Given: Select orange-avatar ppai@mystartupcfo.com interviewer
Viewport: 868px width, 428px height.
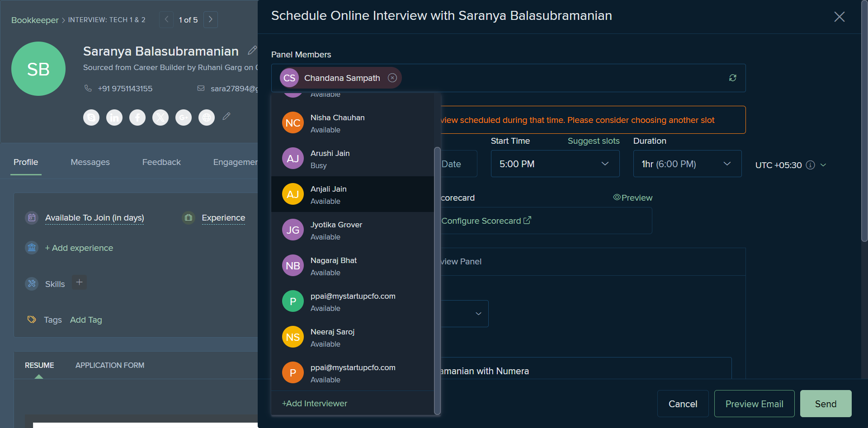Looking at the screenshot, I should tap(353, 373).
